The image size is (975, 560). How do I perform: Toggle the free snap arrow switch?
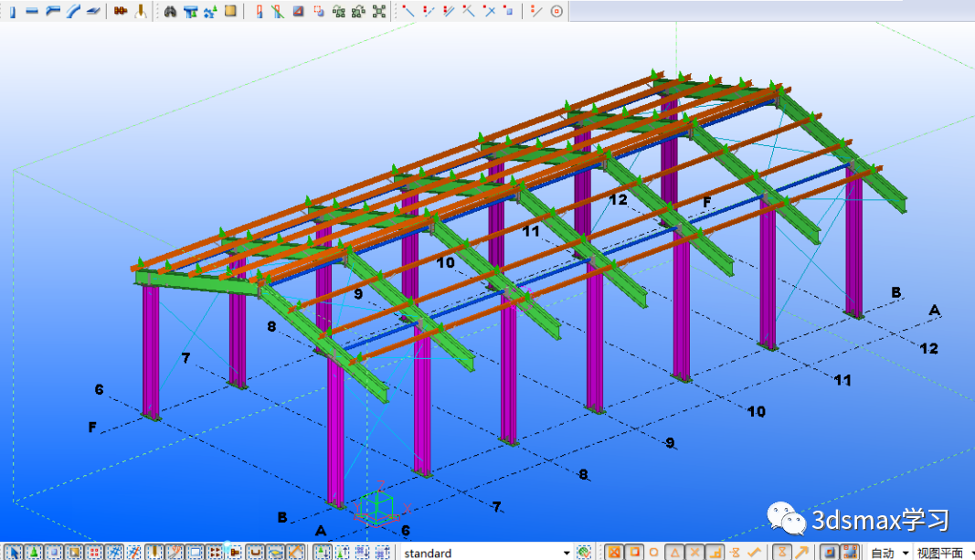[x=801, y=553]
